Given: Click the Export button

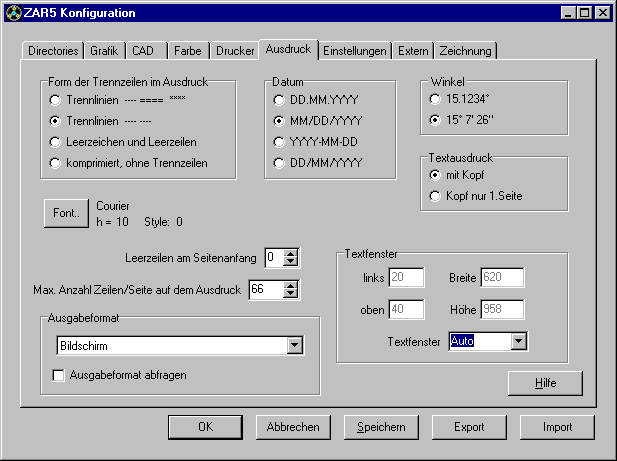Looking at the screenshot, I should pyautogui.click(x=469, y=426).
